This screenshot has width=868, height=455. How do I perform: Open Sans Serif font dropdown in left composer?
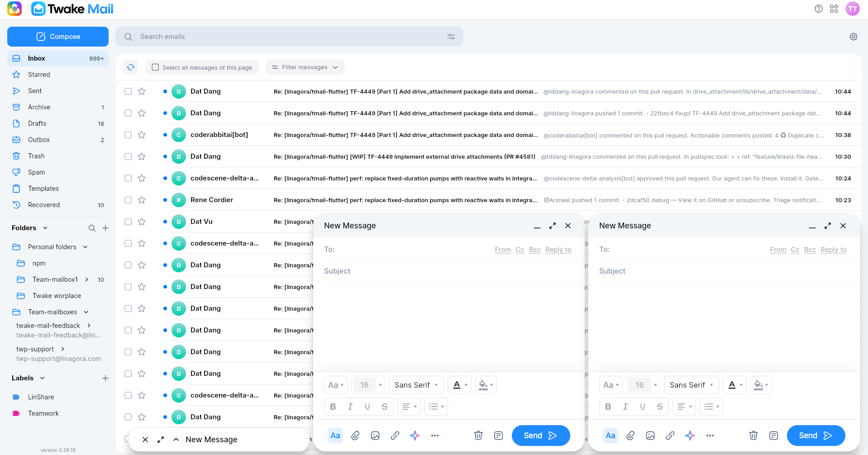[416, 385]
